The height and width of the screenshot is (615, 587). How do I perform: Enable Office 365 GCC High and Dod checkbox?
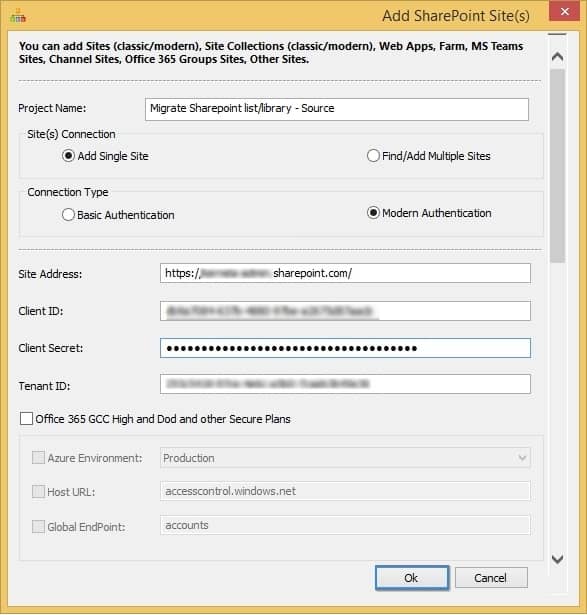(x=26, y=418)
